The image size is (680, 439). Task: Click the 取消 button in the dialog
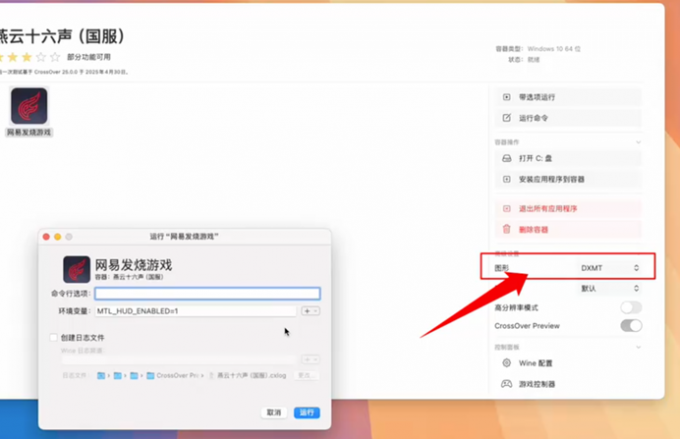[274, 413]
